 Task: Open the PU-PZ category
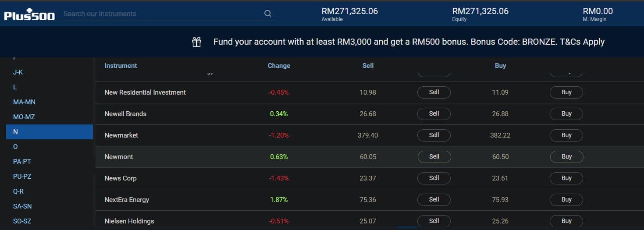[22, 177]
